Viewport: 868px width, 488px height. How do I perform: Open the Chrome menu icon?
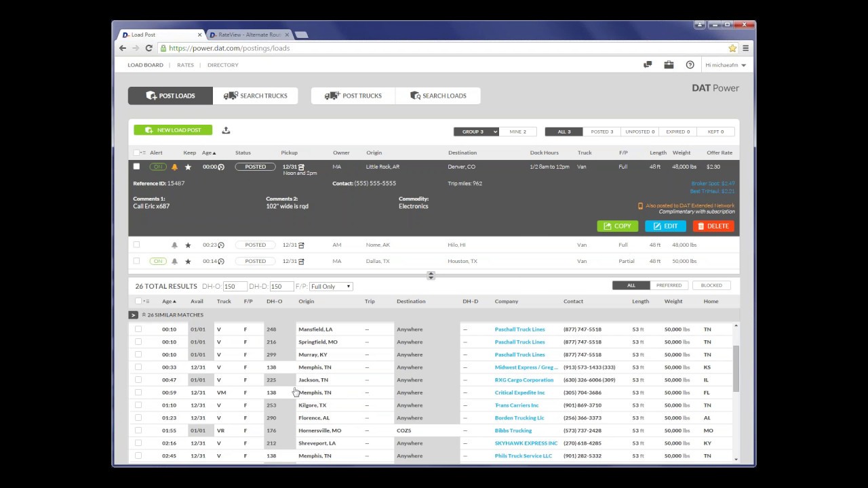746,48
